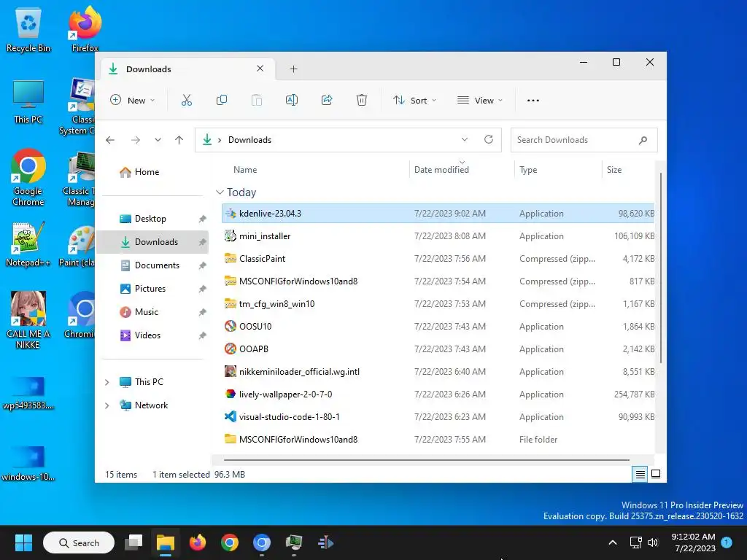This screenshot has width=747, height=560.
Task: Select the Downloads tab
Action: point(187,69)
